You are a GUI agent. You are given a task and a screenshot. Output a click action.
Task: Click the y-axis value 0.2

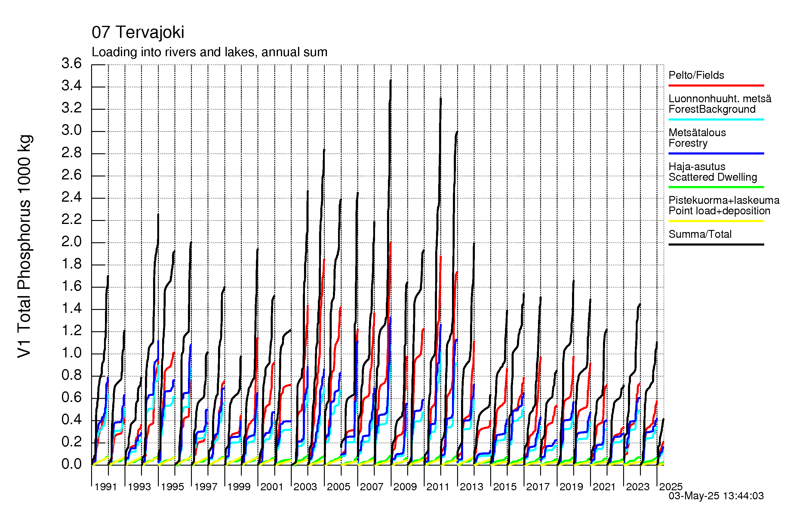coord(72,442)
